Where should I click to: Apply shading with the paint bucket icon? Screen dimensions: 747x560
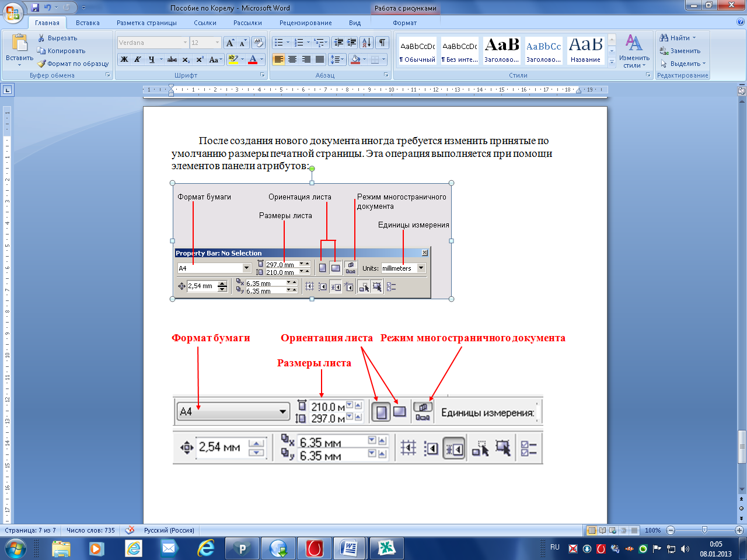355,60
